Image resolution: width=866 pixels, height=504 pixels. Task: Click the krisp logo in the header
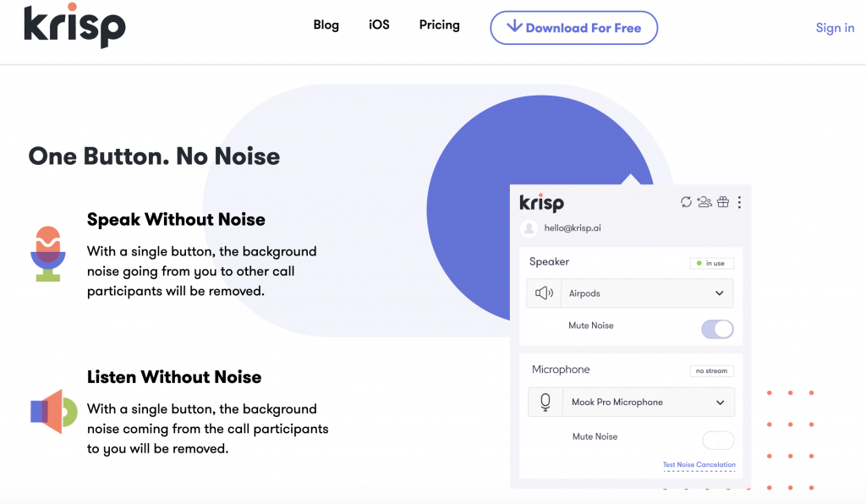point(74,25)
